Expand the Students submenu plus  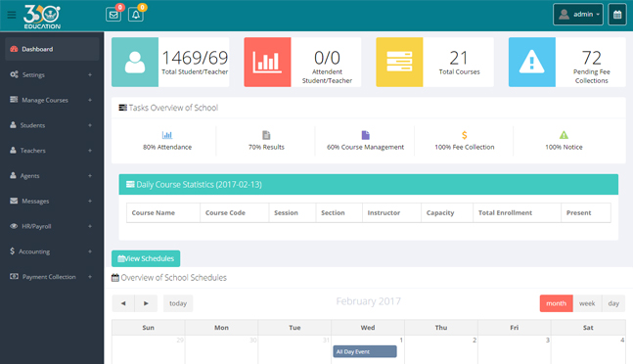click(90, 125)
